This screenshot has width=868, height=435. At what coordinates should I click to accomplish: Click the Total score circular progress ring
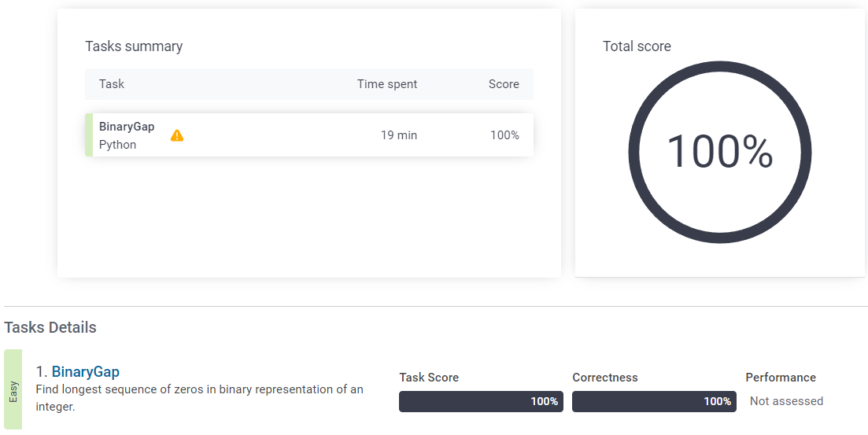pyautogui.click(x=719, y=152)
